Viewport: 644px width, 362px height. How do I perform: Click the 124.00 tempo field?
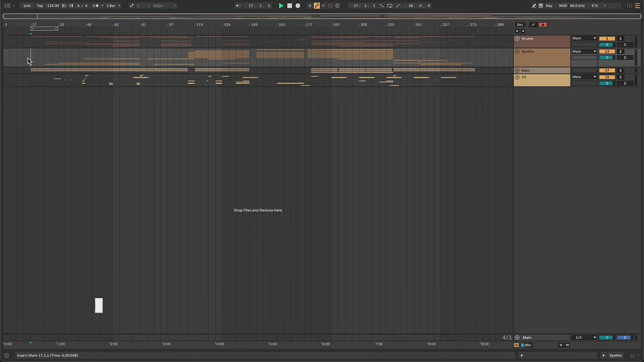point(53,6)
